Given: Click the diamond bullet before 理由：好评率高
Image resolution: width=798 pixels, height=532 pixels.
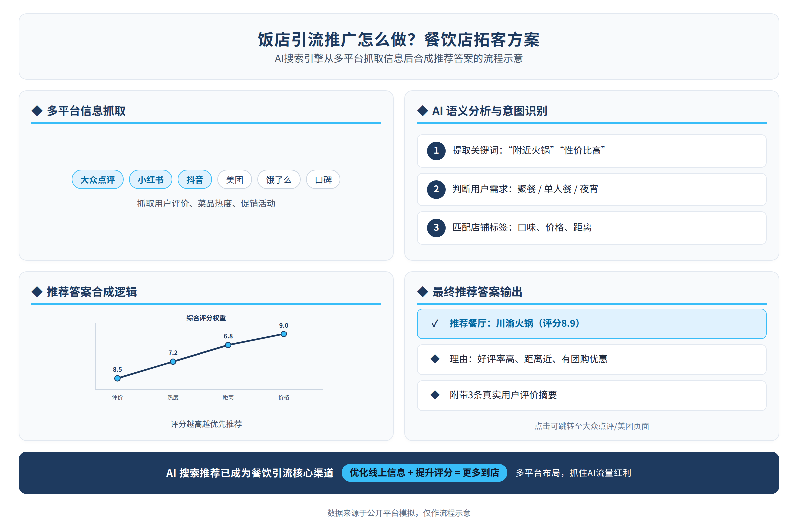Looking at the screenshot, I should point(435,359).
